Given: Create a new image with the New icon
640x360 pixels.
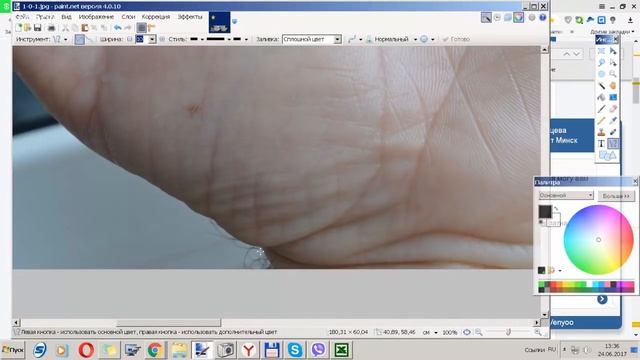Looking at the screenshot, I should (18, 28).
